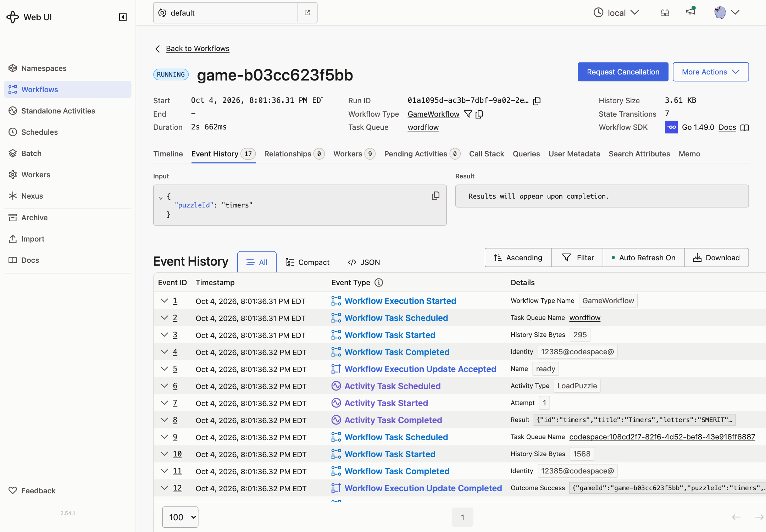This screenshot has width=766, height=532.
Task: Toggle Auto Refresh On
Action: click(x=643, y=257)
